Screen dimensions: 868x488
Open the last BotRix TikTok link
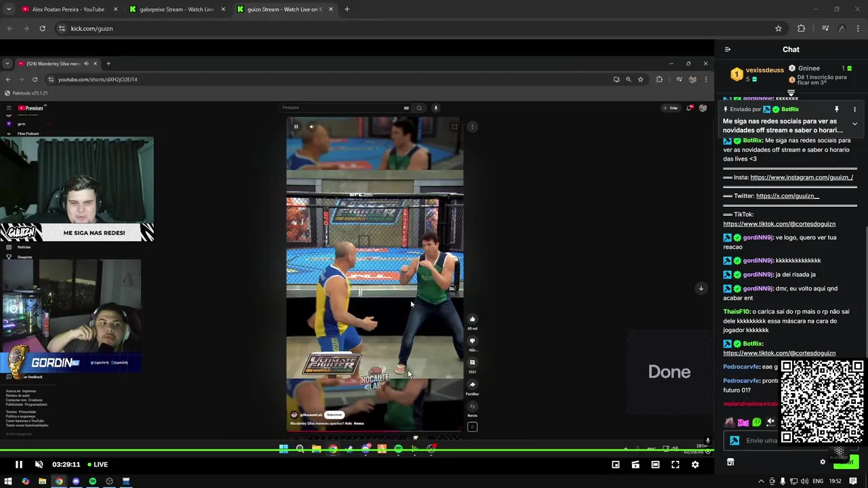click(779, 353)
